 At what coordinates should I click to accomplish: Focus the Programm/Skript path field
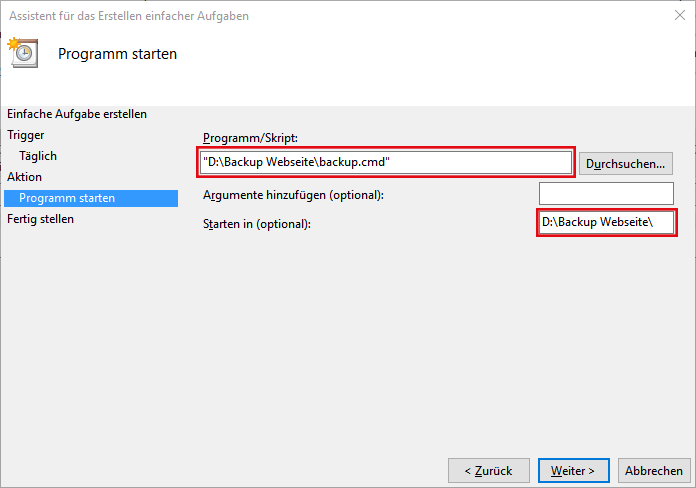tap(386, 162)
